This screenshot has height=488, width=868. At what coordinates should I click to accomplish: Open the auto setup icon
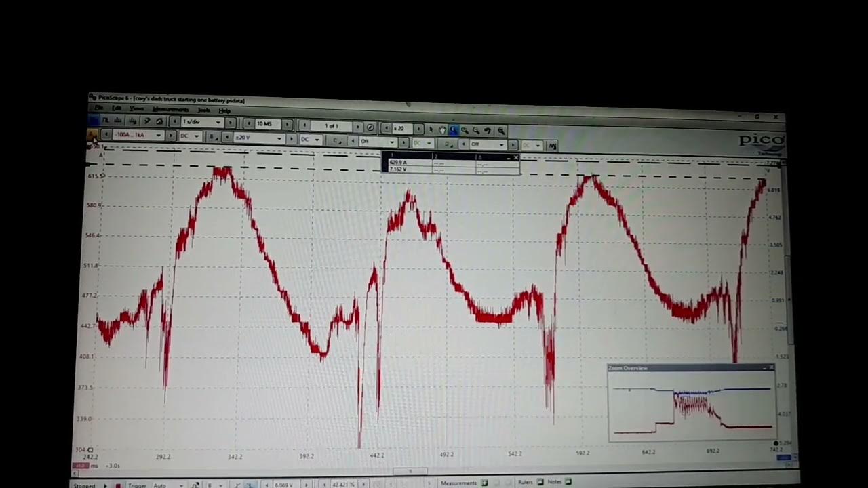(147, 121)
